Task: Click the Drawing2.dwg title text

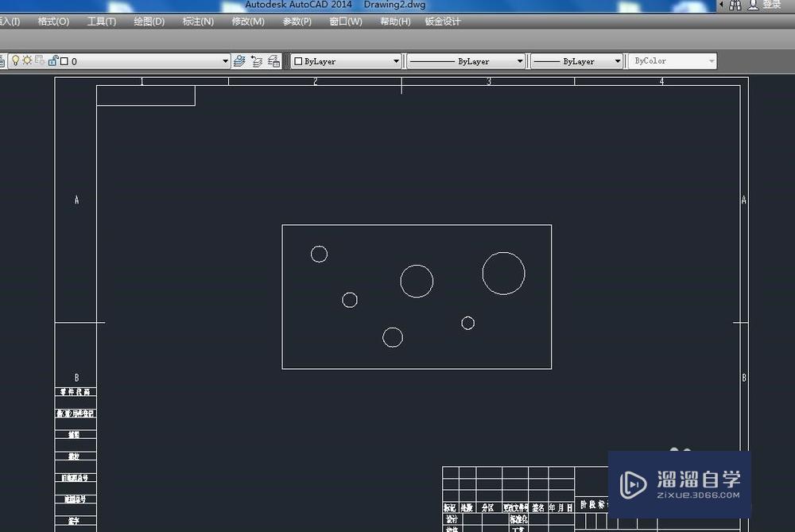Action: [x=394, y=5]
